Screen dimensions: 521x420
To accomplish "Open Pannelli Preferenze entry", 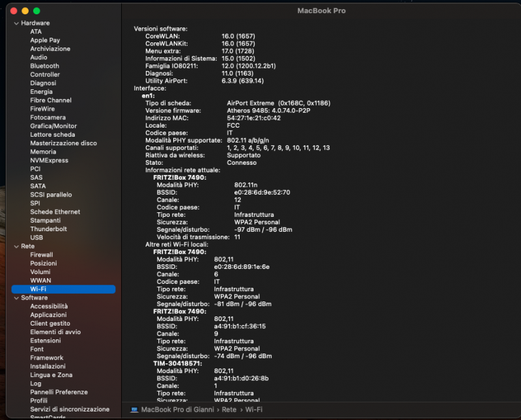I will [59, 393].
